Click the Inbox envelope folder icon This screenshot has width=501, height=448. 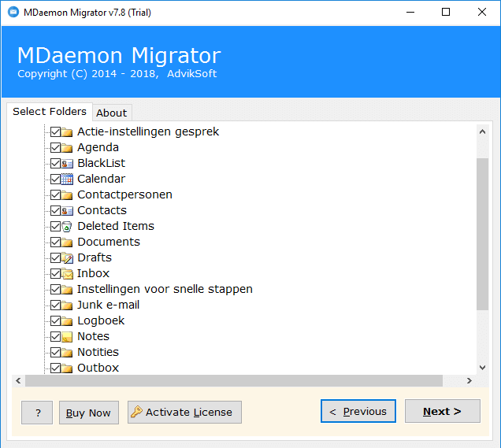tap(67, 274)
